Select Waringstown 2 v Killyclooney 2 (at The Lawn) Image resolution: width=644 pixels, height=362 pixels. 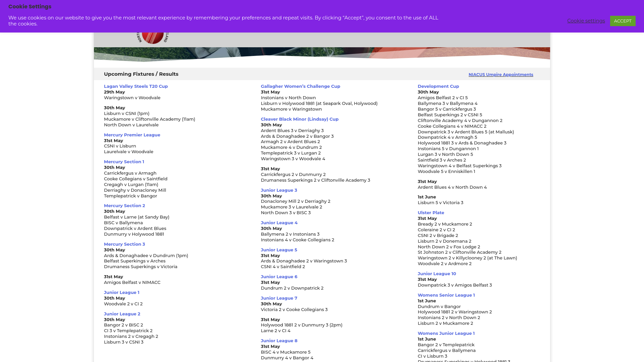468,258
